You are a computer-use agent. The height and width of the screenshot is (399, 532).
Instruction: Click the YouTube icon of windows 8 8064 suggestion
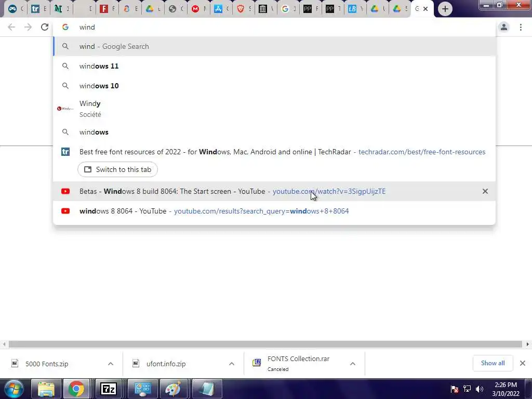65,211
